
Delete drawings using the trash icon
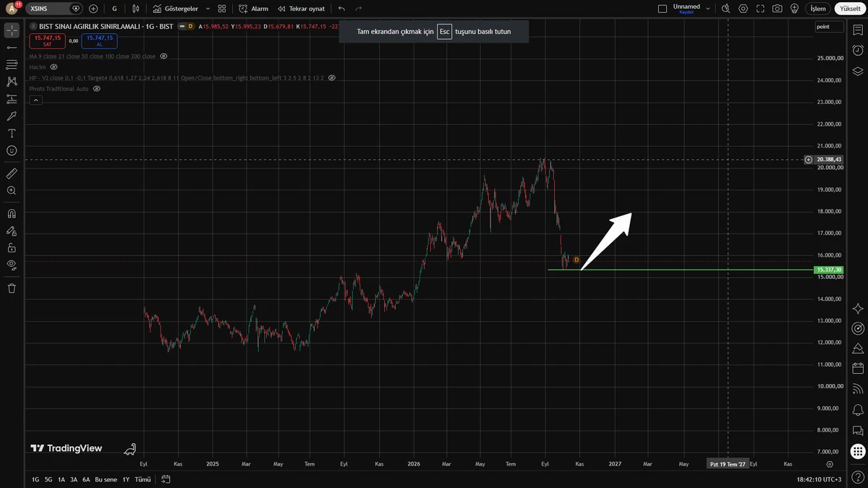(12, 288)
